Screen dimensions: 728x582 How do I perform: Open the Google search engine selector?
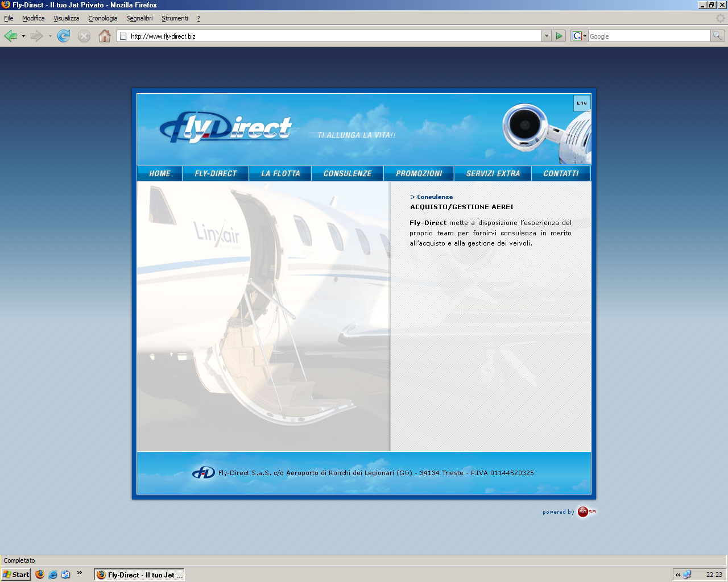tap(579, 36)
